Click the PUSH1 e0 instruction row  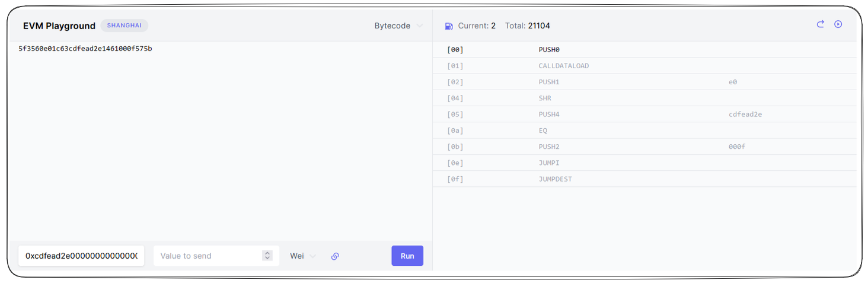[x=644, y=82]
